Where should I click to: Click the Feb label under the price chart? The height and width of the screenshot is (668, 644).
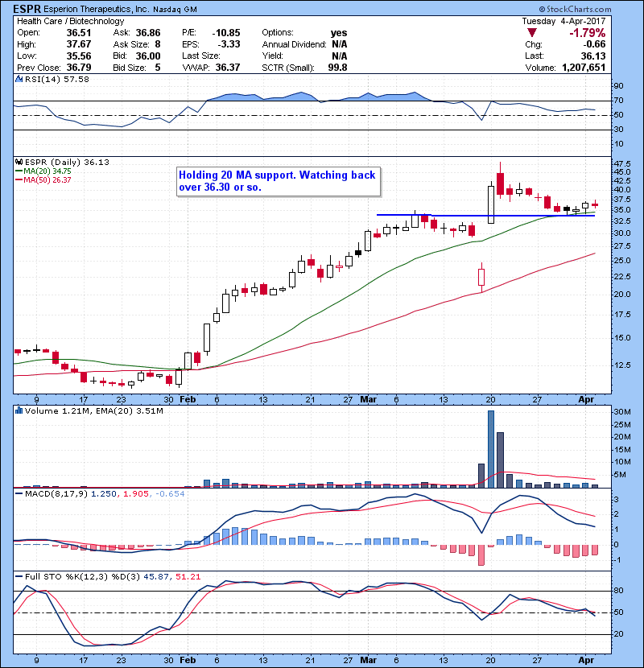click(188, 399)
